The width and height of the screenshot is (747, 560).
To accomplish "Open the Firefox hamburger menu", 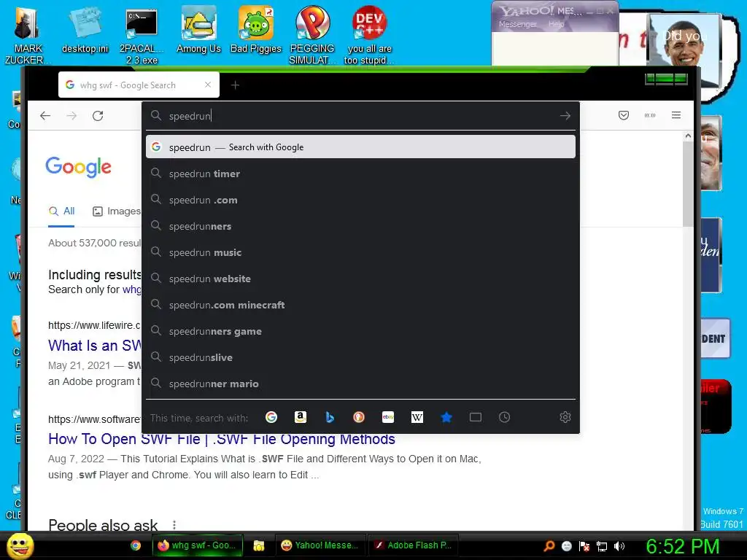I will tap(676, 115).
